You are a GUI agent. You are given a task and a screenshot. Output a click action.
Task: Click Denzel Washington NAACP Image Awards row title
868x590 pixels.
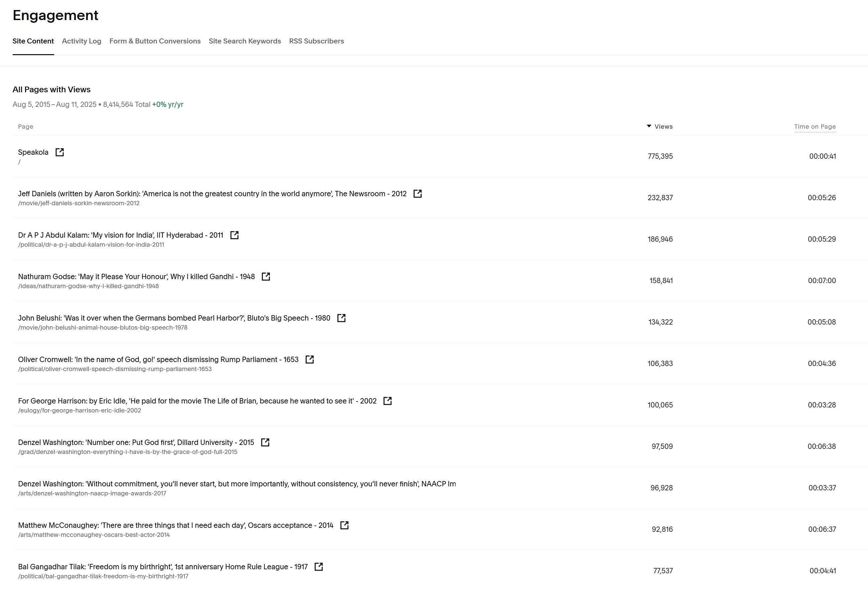click(x=236, y=484)
